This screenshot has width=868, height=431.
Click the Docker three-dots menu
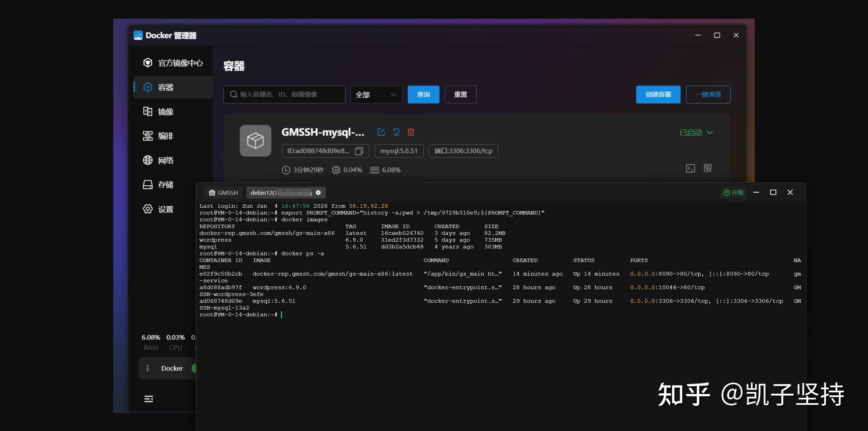[x=147, y=368]
